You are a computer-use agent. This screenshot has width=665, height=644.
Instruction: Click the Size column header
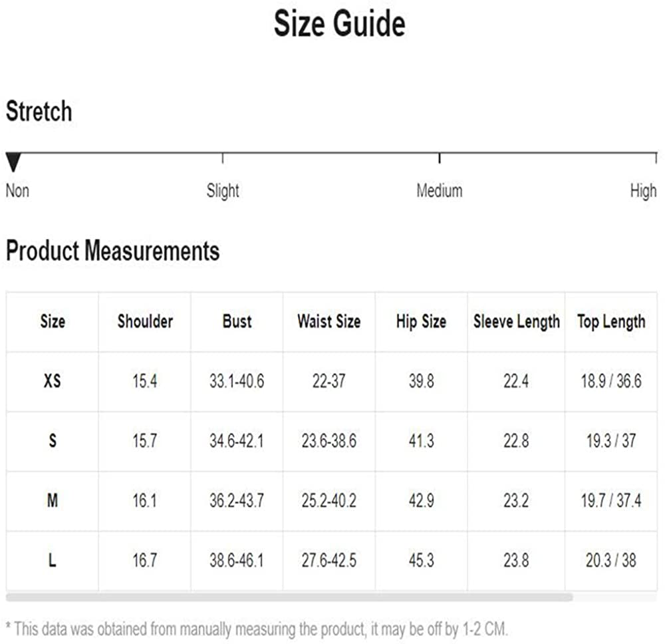coord(53,321)
